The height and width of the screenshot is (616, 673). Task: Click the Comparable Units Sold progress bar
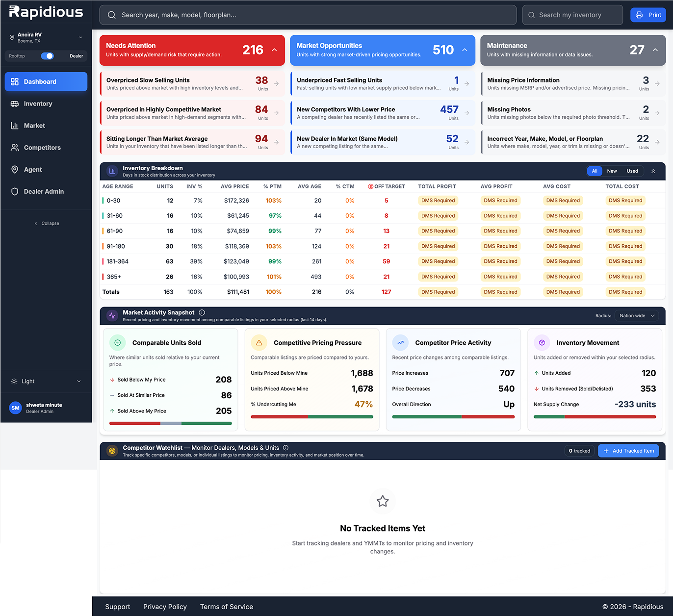[171, 423]
